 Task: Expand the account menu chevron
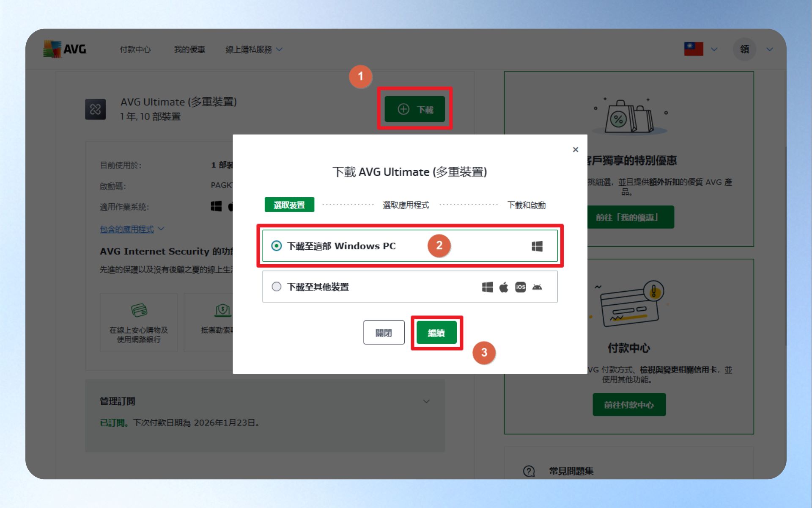pyautogui.click(x=770, y=49)
